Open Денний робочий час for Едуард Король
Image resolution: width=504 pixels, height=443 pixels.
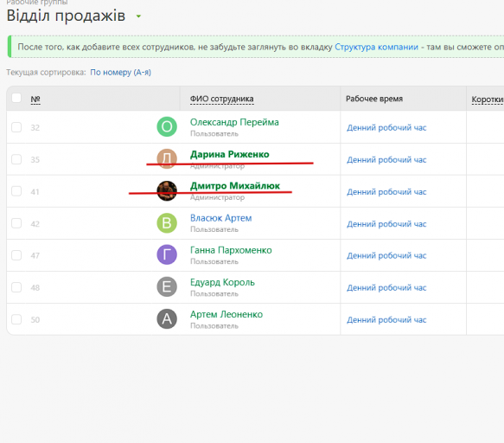coord(386,287)
